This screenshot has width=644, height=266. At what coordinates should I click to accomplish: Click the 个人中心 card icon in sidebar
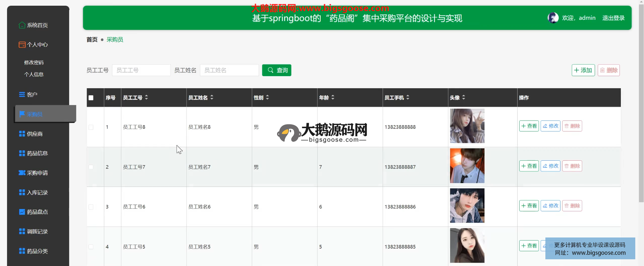pos(22,45)
